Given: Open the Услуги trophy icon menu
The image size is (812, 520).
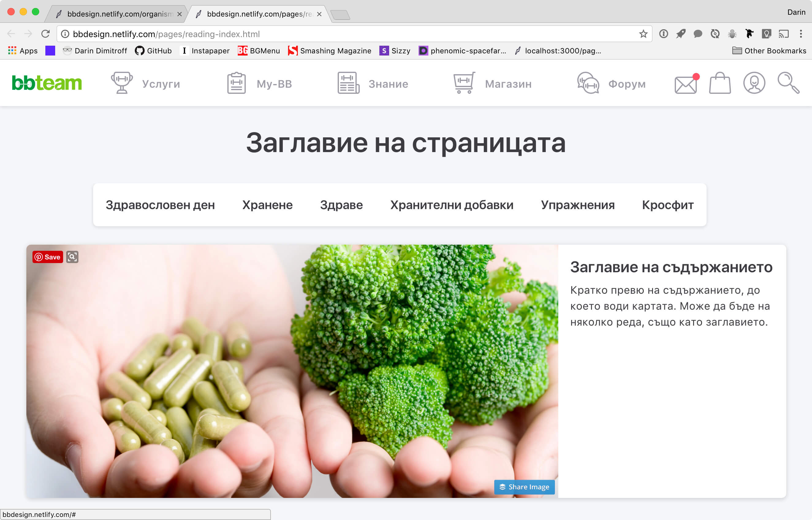Looking at the screenshot, I should point(122,83).
